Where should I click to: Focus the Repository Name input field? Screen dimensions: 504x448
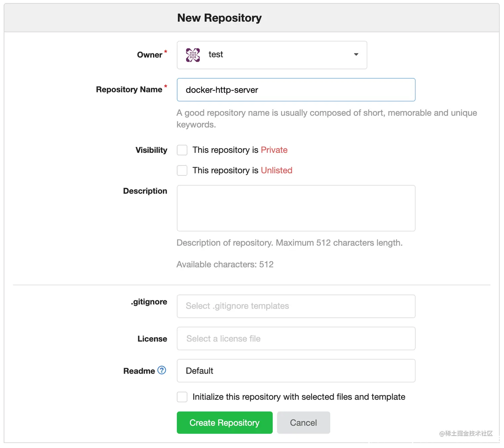[296, 90]
